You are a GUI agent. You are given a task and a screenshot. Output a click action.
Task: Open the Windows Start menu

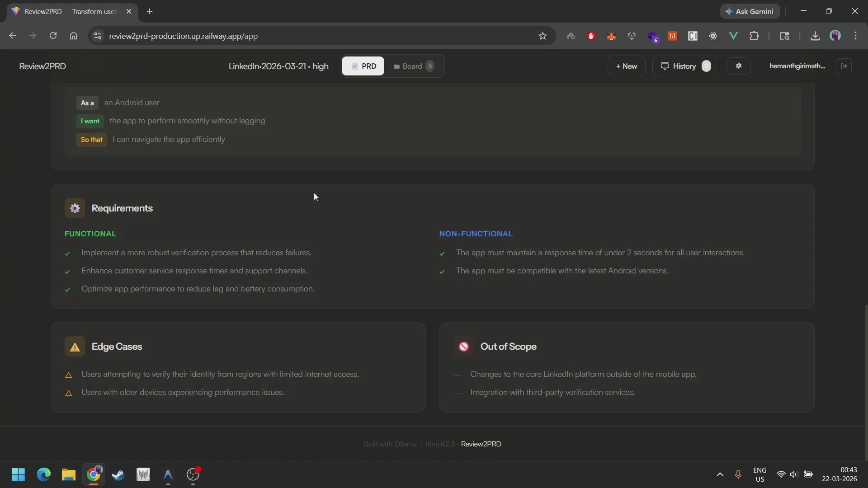[x=18, y=475]
